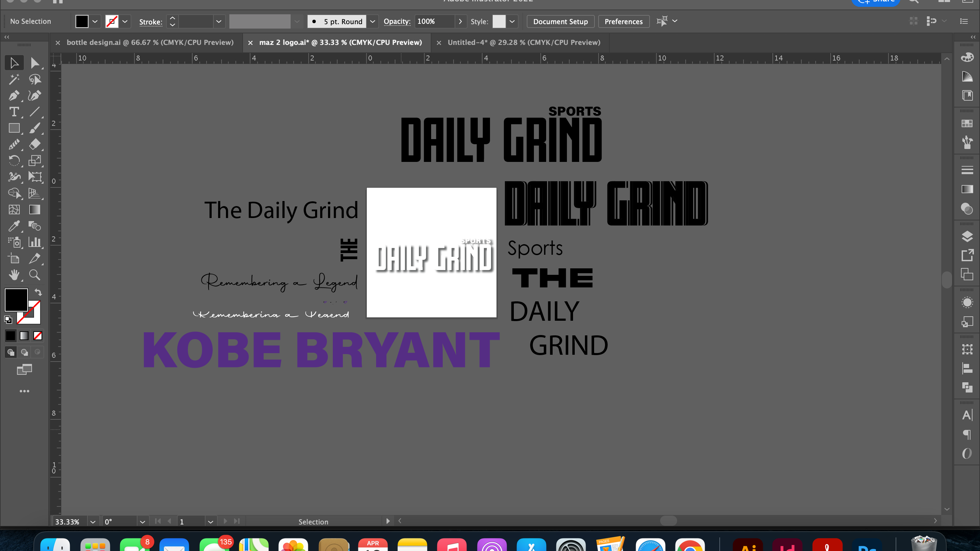
Task: Open stroke color dropdown in control bar
Action: click(125, 21)
